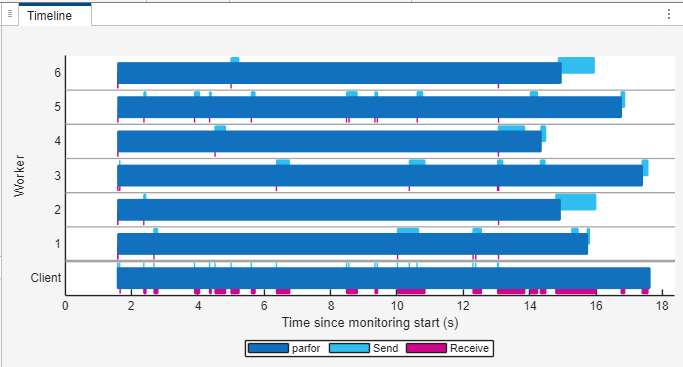The image size is (683, 367).
Task: Click Worker 2 large Send block at end
Action: tap(578, 202)
